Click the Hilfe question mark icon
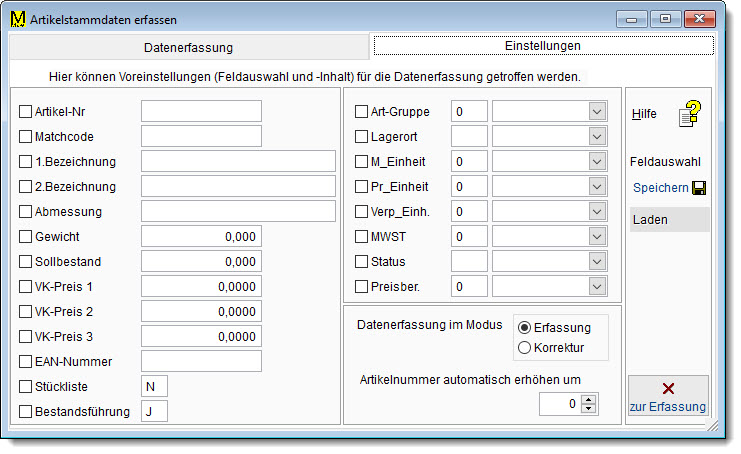The image size is (741, 454). 689,114
